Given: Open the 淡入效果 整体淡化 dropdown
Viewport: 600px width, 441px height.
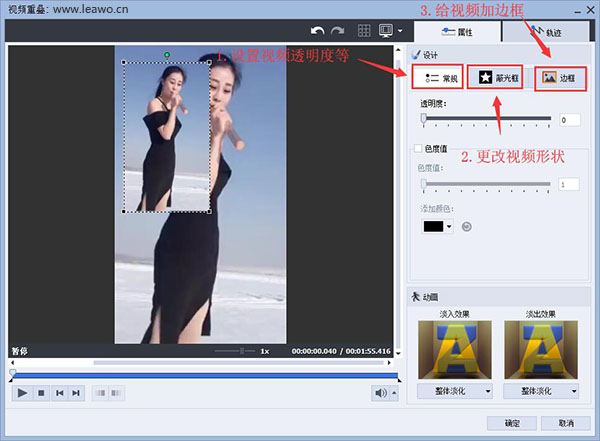Looking at the screenshot, I should [454, 391].
